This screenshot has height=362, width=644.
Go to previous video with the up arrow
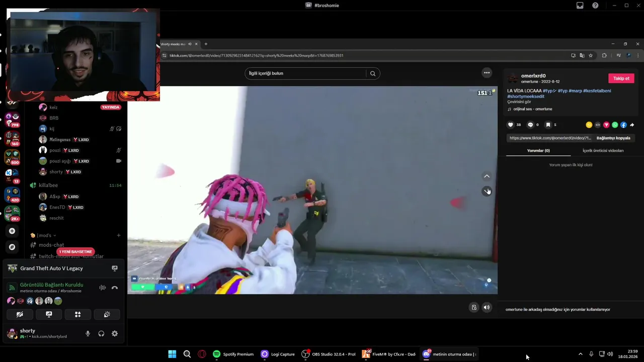487,176
